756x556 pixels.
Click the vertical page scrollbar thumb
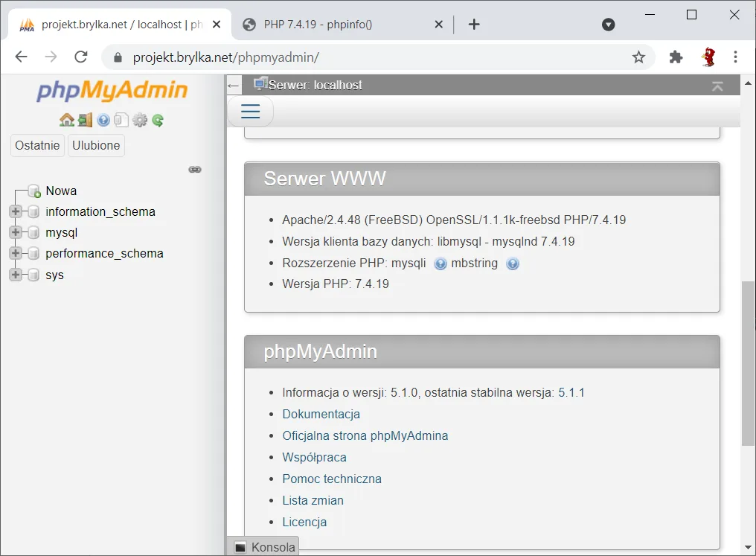pos(749,364)
